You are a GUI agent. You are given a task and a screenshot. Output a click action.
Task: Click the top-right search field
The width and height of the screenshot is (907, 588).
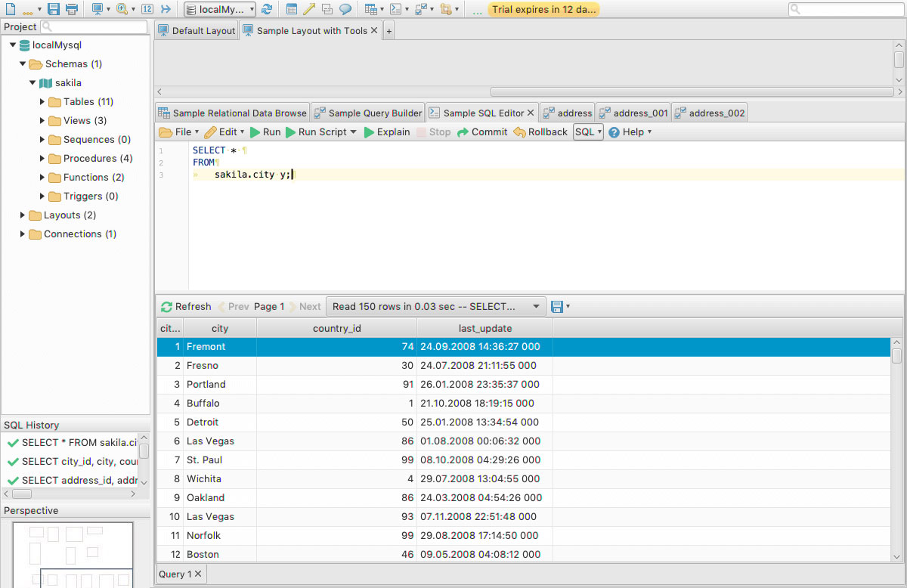[846, 9]
